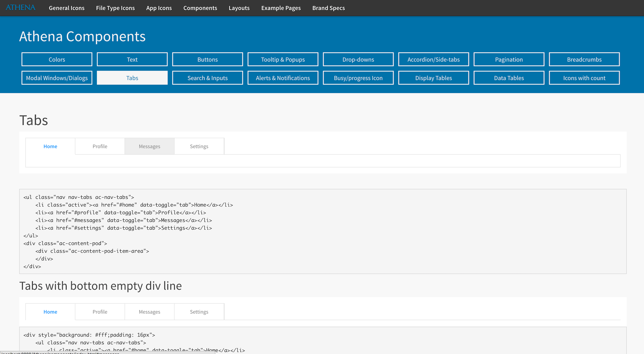
Task: Select the Messages tab in preview
Action: [149, 146]
